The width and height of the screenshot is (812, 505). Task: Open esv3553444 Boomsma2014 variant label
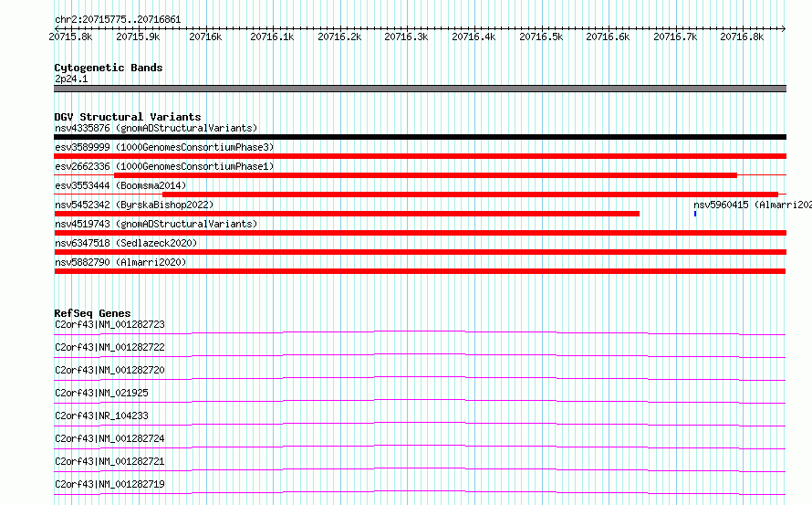coord(120,185)
